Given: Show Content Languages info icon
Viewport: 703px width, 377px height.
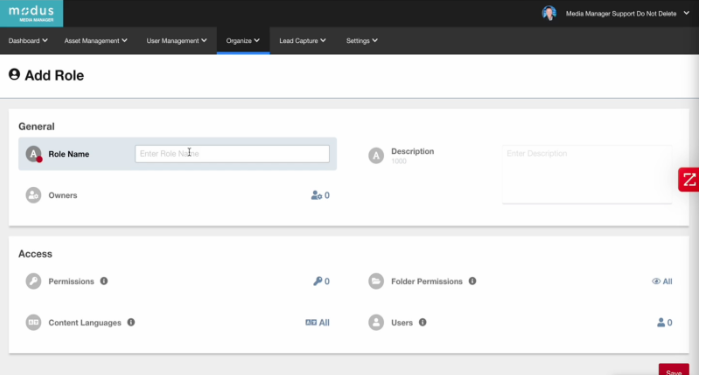Looking at the screenshot, I should point(131,322).
